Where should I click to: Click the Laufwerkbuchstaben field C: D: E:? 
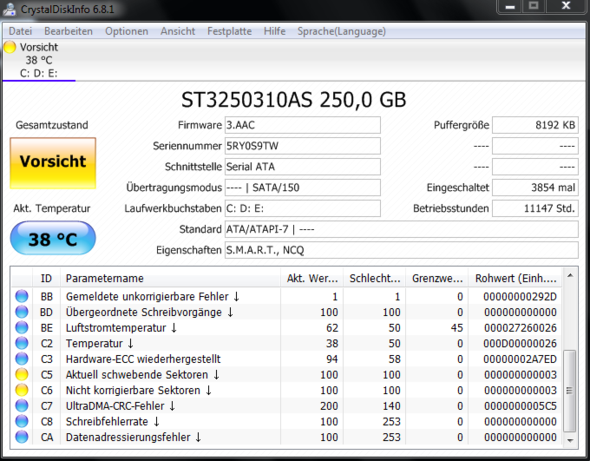point(303,208)
